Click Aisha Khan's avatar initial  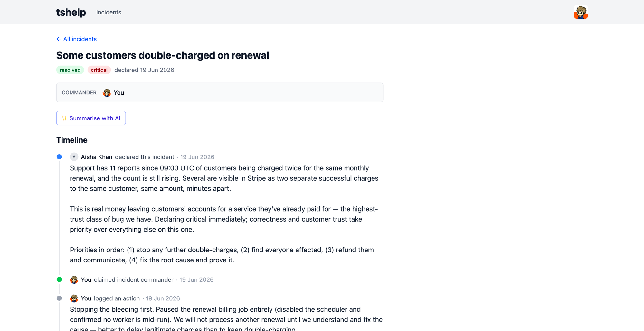pyautogui.click(x=74, y=157)
